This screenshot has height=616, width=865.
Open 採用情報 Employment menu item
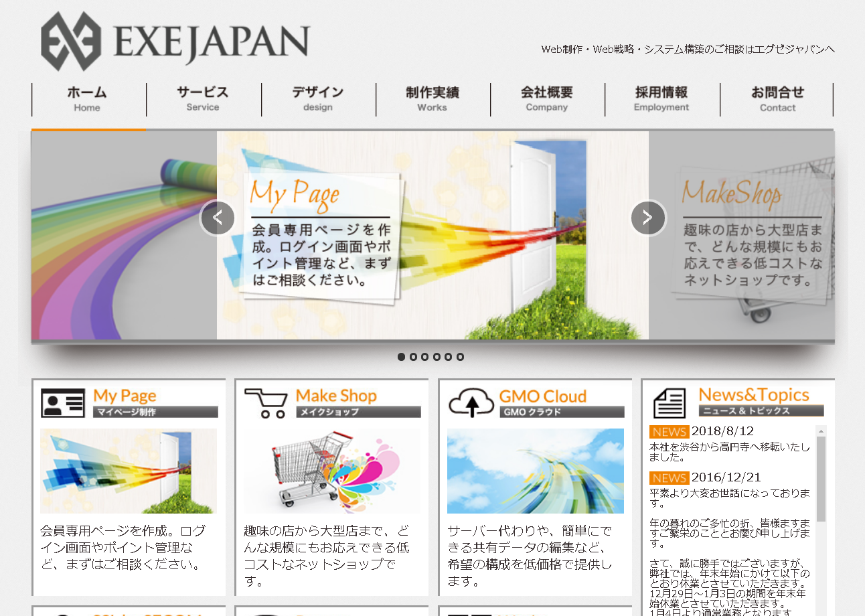coord(662,99)
